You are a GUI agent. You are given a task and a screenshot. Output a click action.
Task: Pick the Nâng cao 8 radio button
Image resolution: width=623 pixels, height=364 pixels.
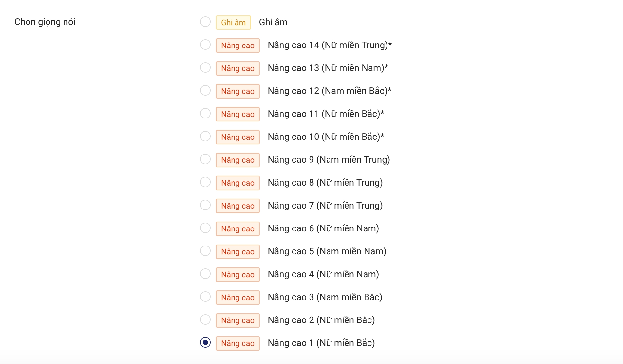[205, 182]
